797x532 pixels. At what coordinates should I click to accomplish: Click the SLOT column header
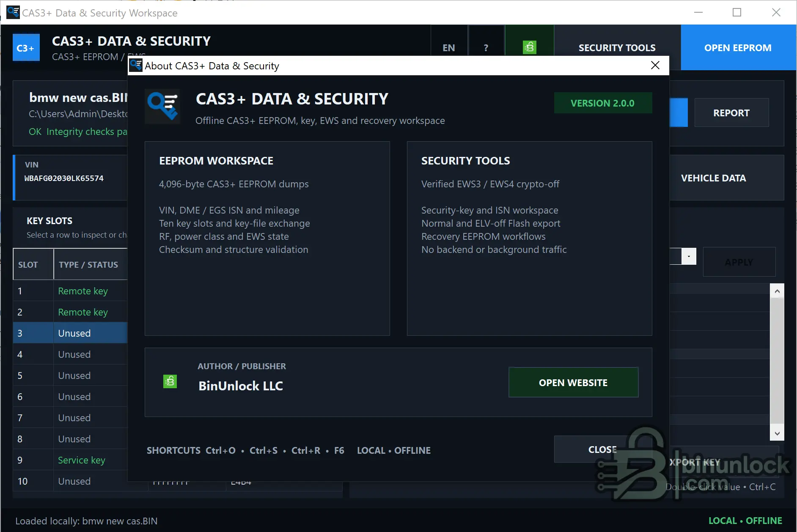point(33,264)
